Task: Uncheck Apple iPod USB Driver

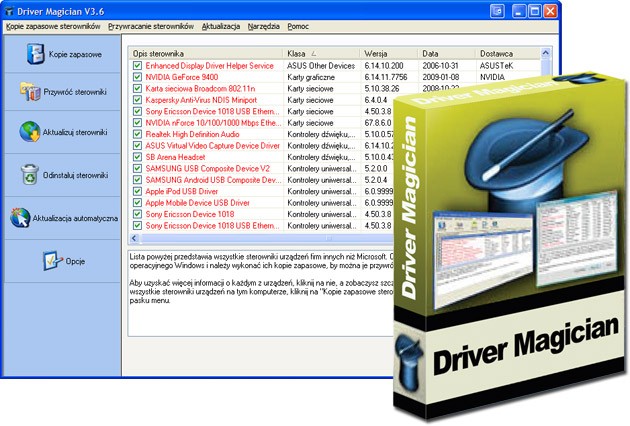Action: pyautogui.click(x=137, y=191)
